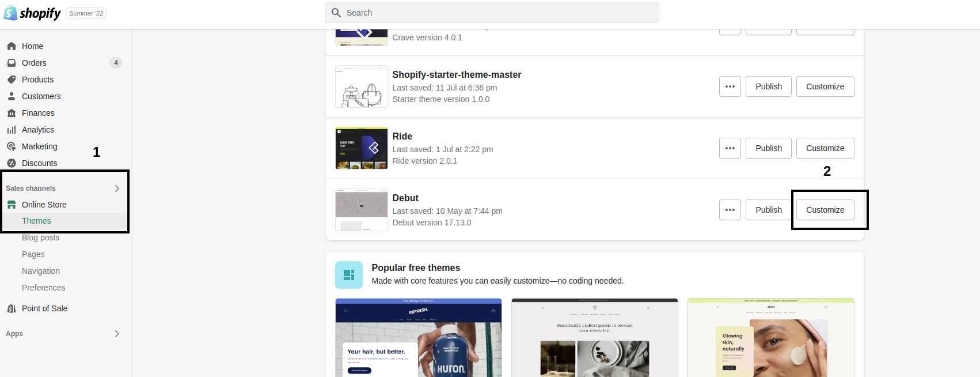
Task: Open Home via its house icon
Action: [x=12, y=46]
